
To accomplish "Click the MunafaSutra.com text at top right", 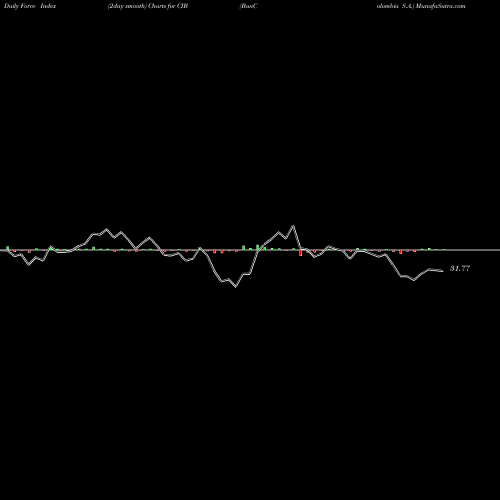I will [440, 6].
